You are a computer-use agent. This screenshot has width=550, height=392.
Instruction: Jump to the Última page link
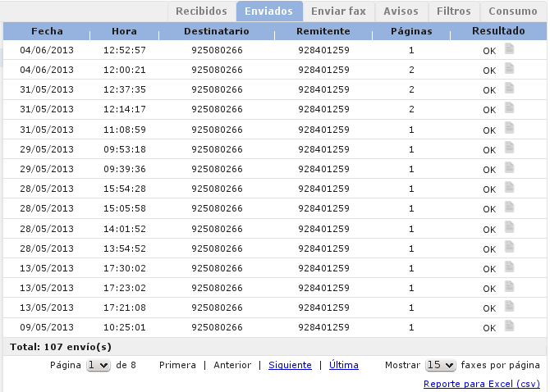click(x=343, y=366)
